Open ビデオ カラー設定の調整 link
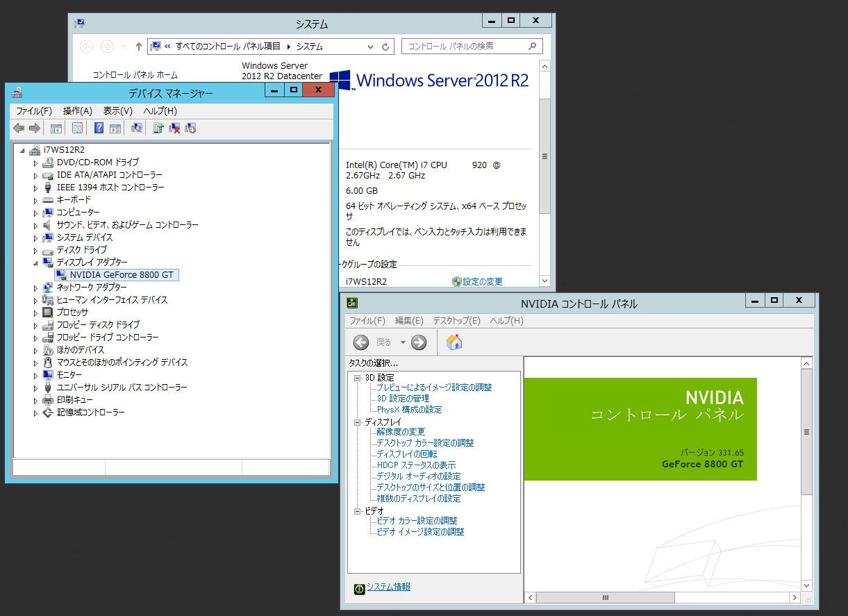848x616 pixels. pos(417,521)
